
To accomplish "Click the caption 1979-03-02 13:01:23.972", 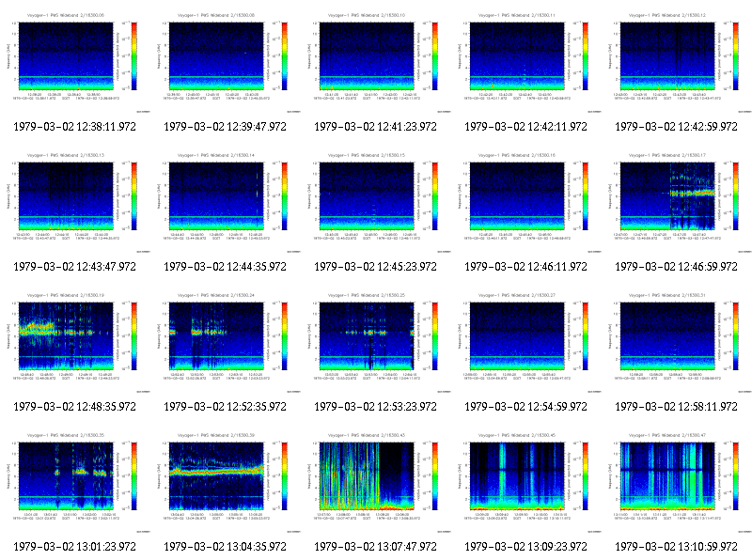I will click(x=75, y=547).
